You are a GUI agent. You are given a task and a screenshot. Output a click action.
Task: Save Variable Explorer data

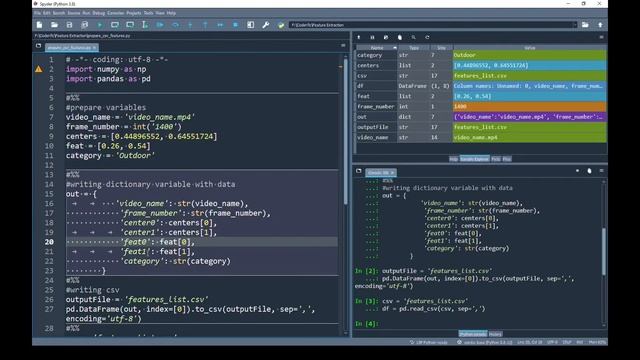tap(372, 37)
